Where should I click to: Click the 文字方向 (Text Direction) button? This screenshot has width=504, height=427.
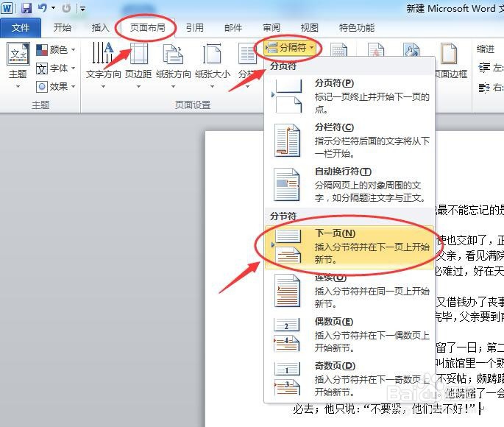coord(103,65)
